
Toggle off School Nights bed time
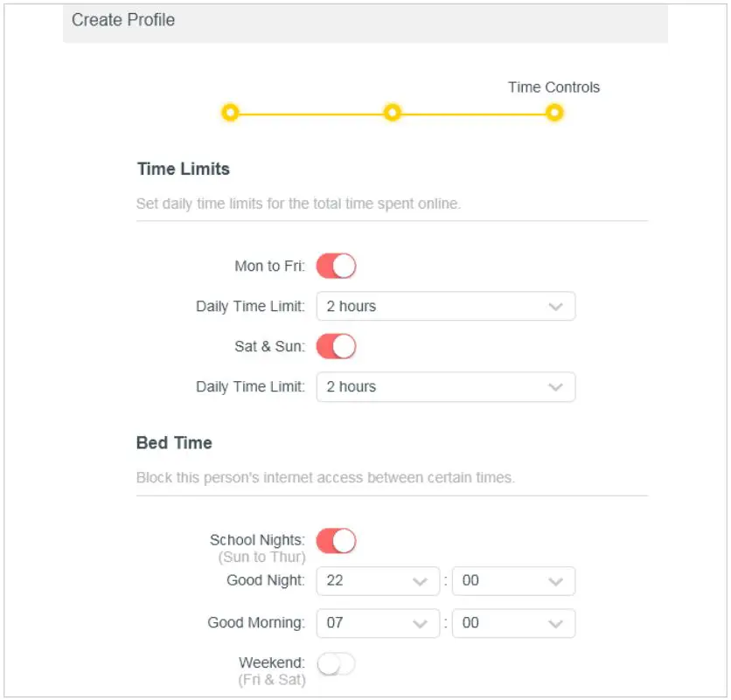[336, 541]
